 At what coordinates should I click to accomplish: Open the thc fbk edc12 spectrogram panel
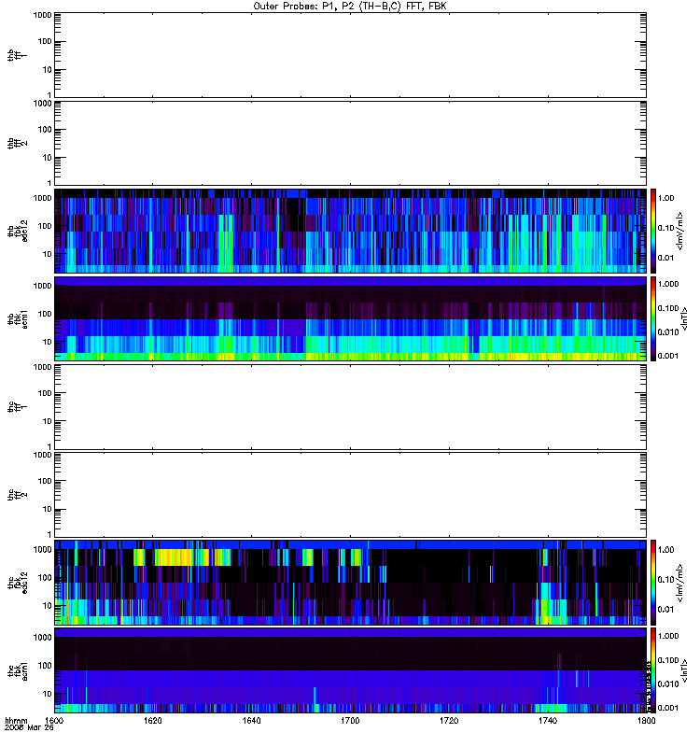[351, 583]
